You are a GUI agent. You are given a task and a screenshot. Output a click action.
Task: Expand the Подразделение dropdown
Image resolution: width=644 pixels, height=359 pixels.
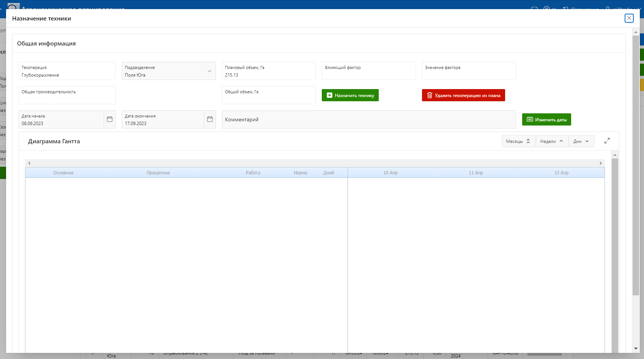[x=209, y=71]
